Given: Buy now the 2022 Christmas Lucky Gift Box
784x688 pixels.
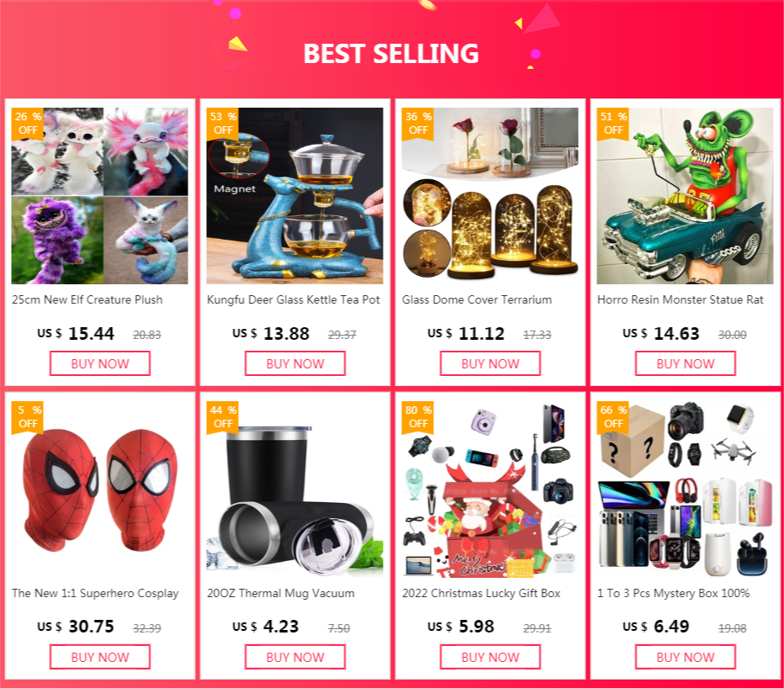Looking at the screenshot, I should pos(490,657).
